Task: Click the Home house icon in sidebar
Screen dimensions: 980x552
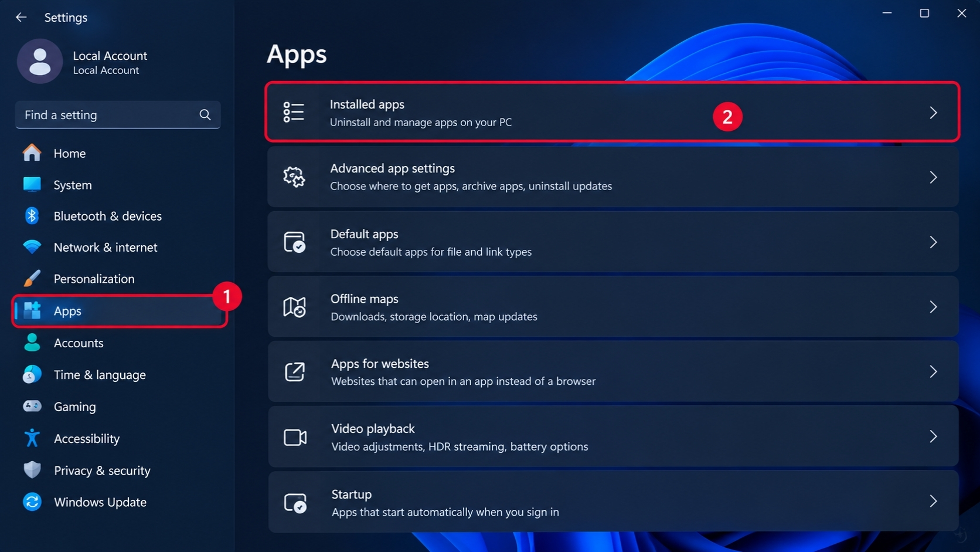Action: tap(32, 153)
